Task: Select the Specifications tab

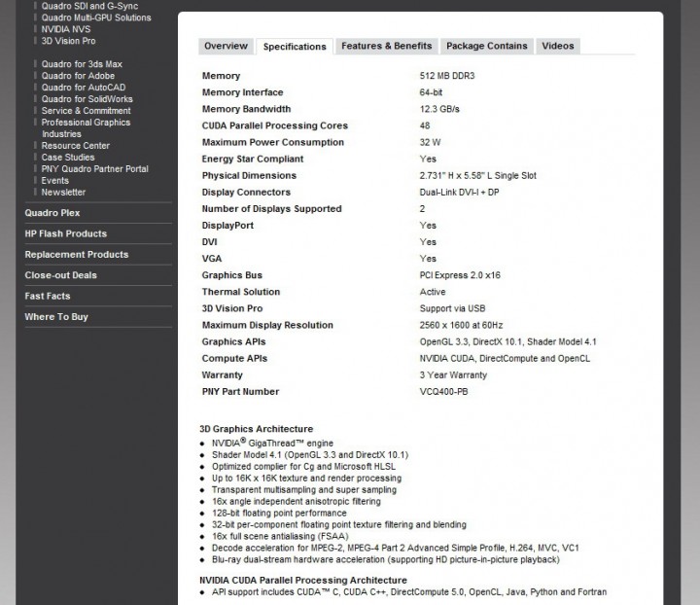Action: 295,47
